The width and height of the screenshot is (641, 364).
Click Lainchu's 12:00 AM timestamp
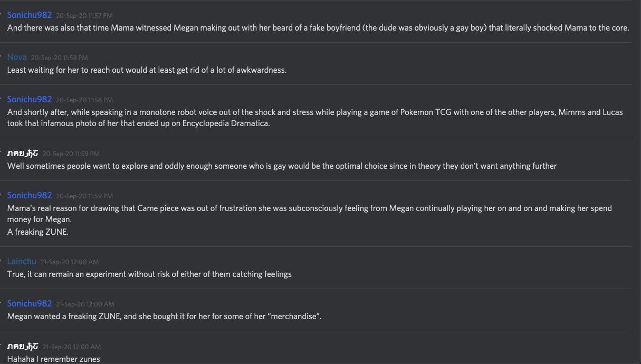[x=70, y=262]
